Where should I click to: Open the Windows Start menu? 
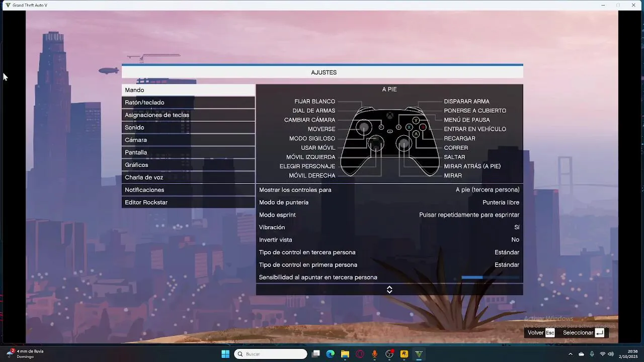coord(225,354)
